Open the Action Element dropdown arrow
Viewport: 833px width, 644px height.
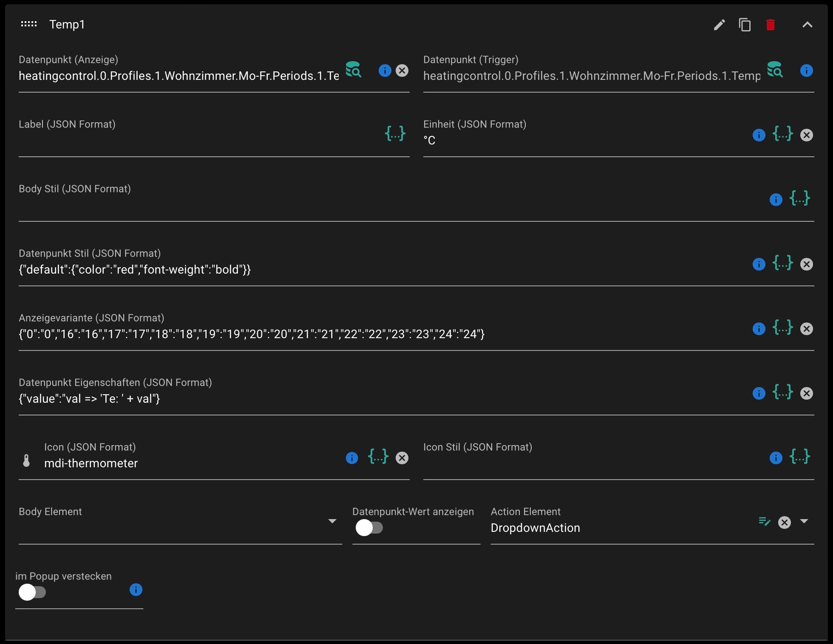804,521
